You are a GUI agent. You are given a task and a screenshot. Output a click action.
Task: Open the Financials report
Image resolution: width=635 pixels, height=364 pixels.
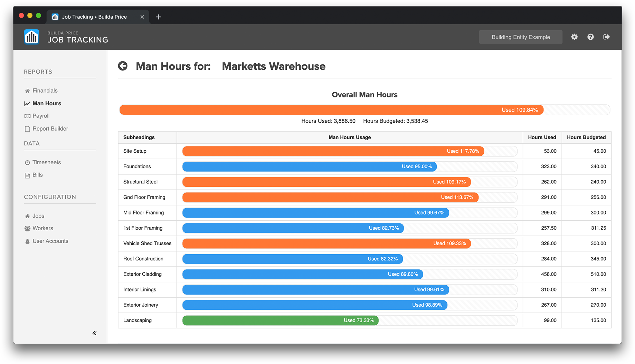45,90
